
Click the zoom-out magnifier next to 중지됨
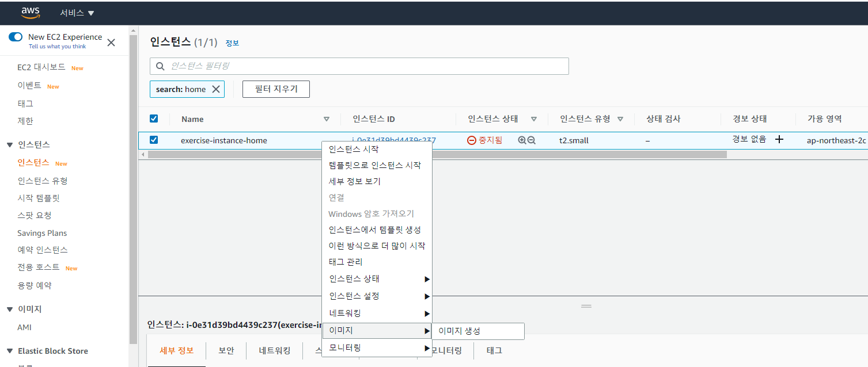pos(531,140)
